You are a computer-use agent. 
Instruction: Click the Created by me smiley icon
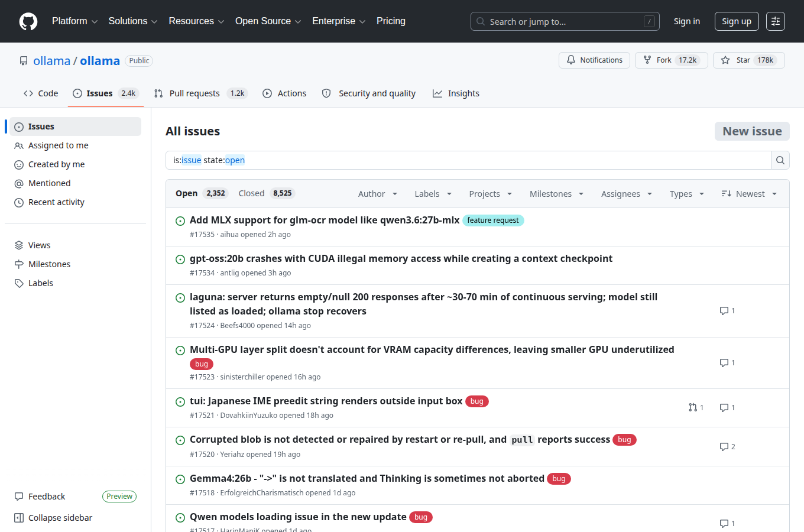pos(19,164)
